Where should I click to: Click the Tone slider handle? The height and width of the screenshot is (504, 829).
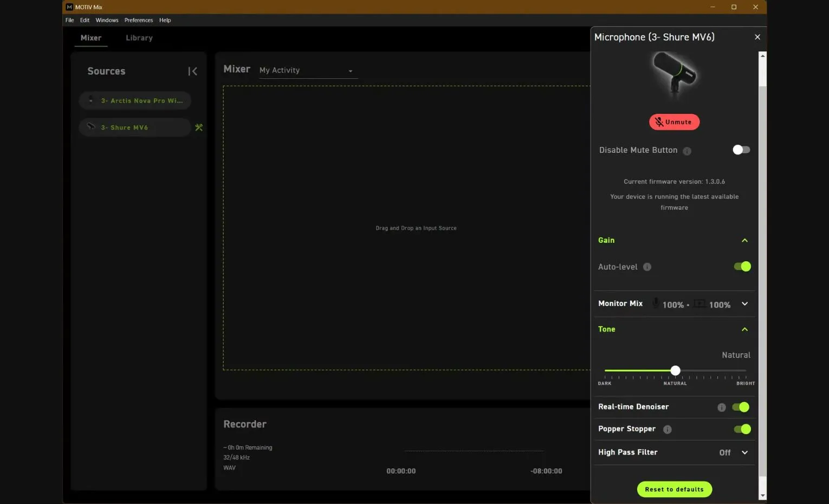(x=675, y=371)
